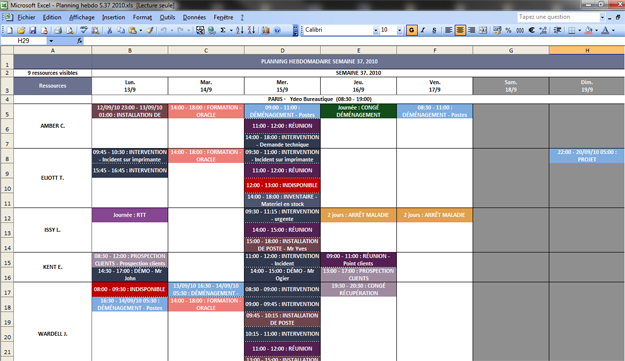The image size is (625, 361).
Task: Click the Open file folder icon
Action: [21, 30]
